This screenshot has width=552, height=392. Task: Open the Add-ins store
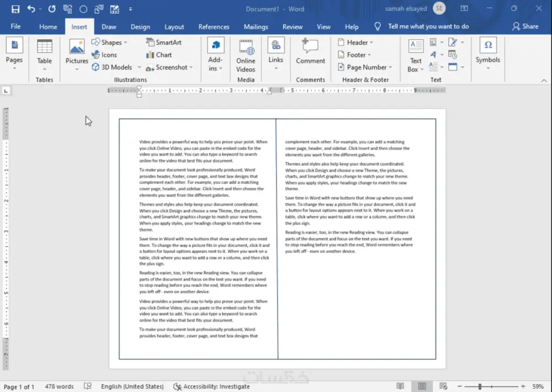coord(215,54)
